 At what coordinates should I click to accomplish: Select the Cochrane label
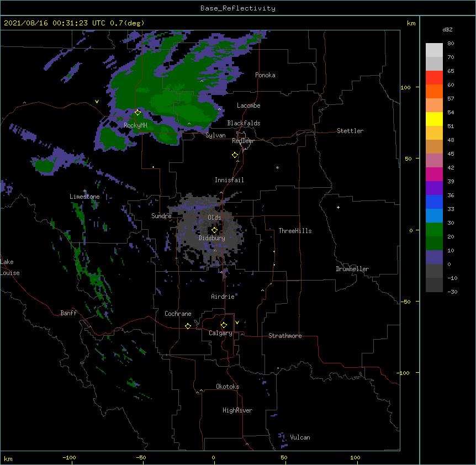[x=178, y=314]
